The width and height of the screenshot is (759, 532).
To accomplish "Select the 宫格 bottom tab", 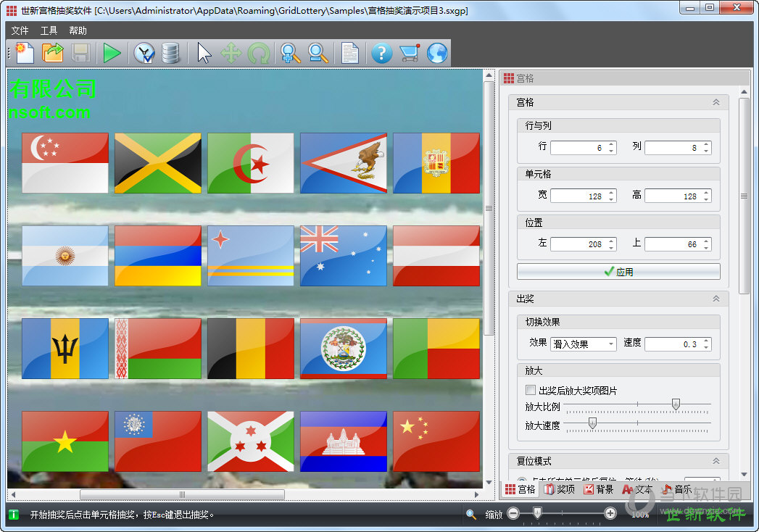I will coord(520,489).
